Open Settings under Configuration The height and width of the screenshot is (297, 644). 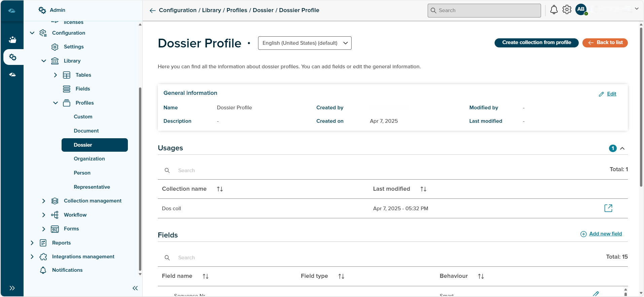(74, 47)
